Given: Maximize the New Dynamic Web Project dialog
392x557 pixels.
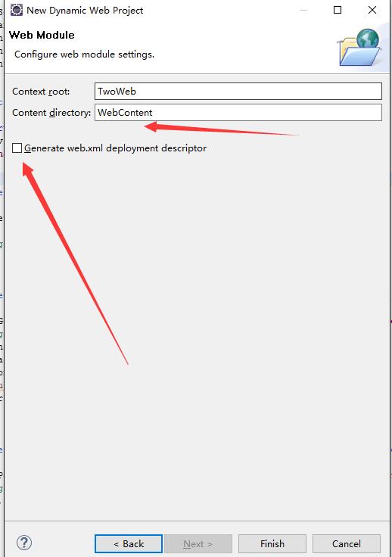Looking at the screenshot, I should tap(338, 10).
